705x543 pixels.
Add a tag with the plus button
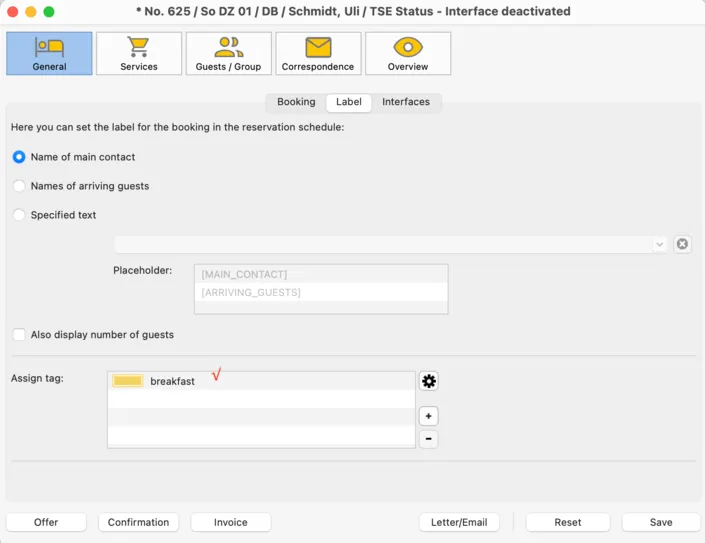pos(428,416)
